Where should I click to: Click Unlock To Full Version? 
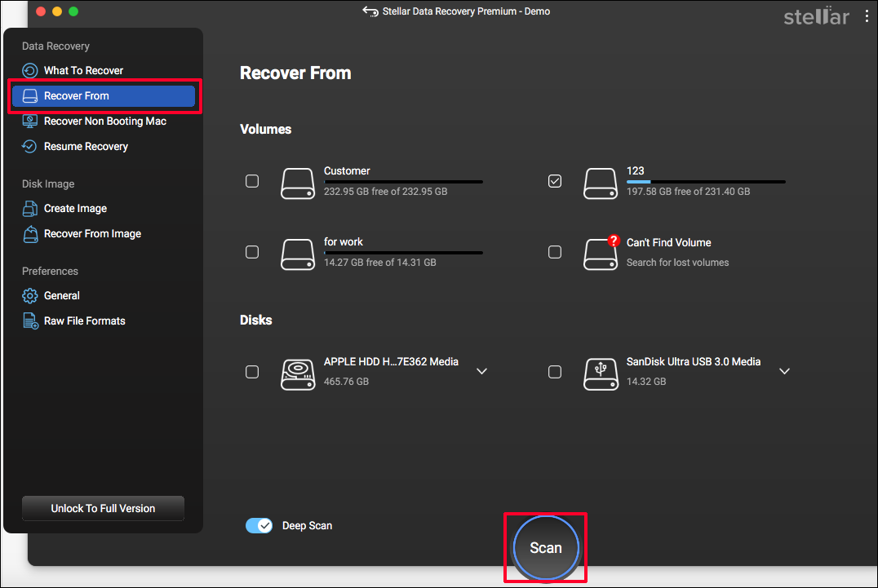(x=103, y=508)
